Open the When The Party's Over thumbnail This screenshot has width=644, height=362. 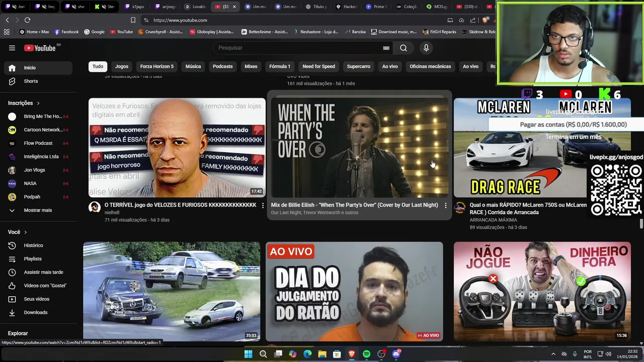click(360, 147)
